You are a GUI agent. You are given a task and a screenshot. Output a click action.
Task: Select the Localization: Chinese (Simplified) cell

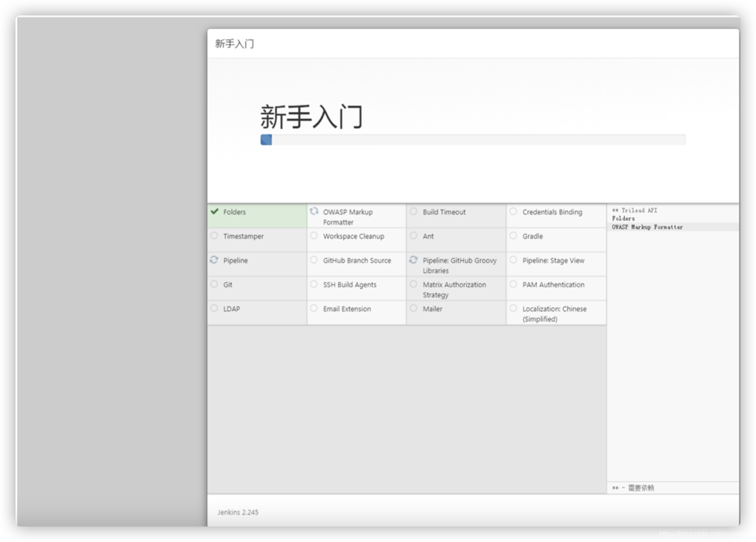pos(555,314)
